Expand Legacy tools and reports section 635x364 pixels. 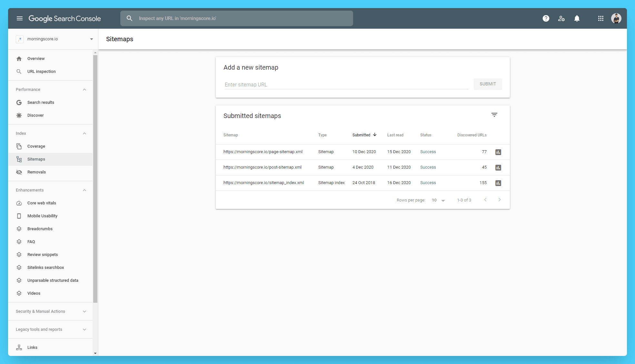[84, 330]
